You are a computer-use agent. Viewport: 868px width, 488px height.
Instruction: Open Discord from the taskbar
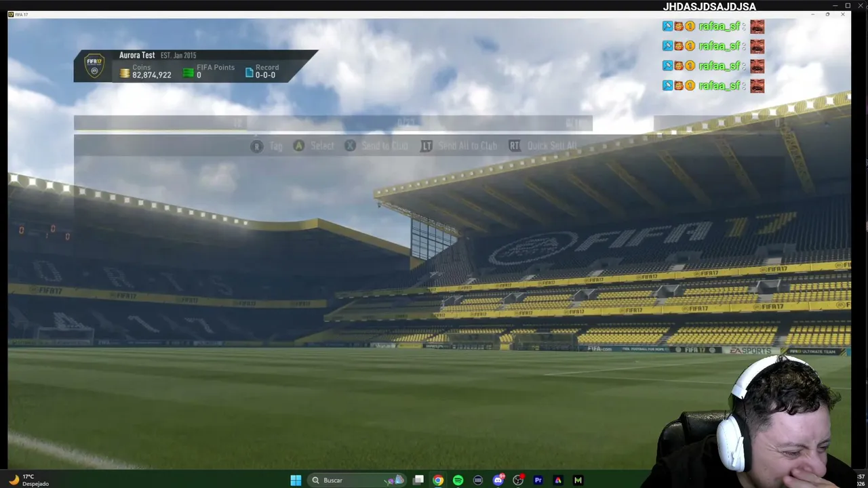tap(498, 480)
